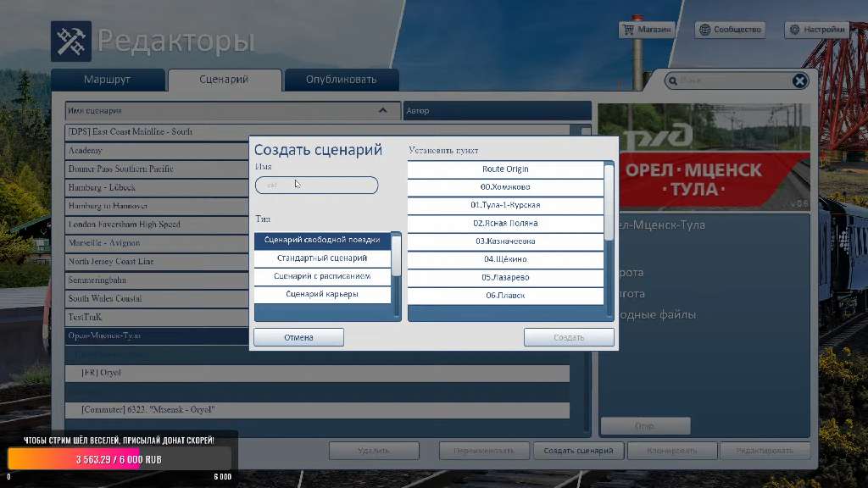Select North Jersey Coast Line route
This screenshot has width=868, height=488.
(x=157, y=261)
